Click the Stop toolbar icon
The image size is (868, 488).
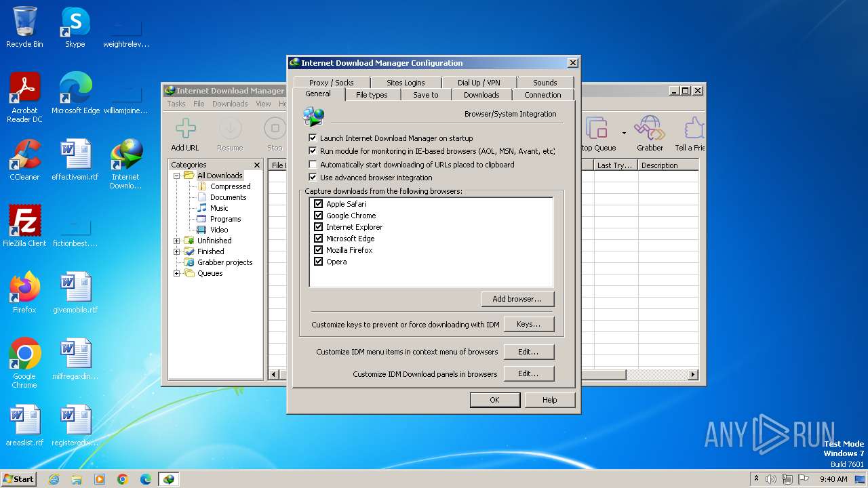275,134
